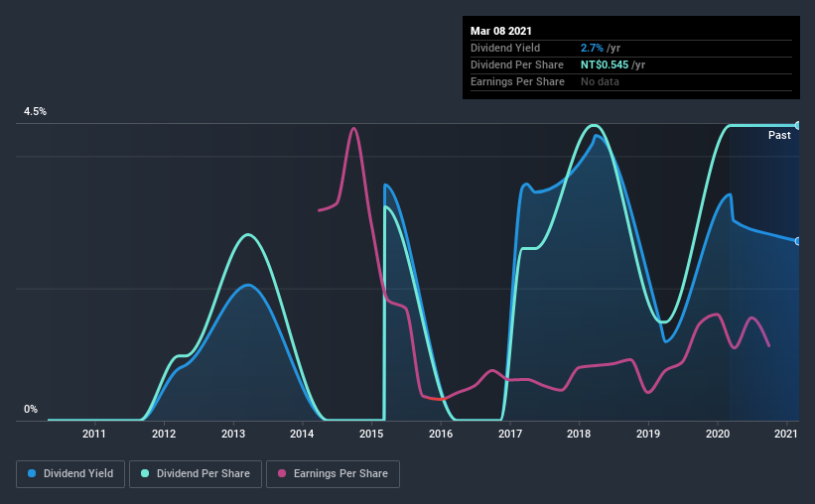815x504 pixels.
Task: Click the 4.5% y-axis label
Action: pyautogui.click(x=35, y=112)
